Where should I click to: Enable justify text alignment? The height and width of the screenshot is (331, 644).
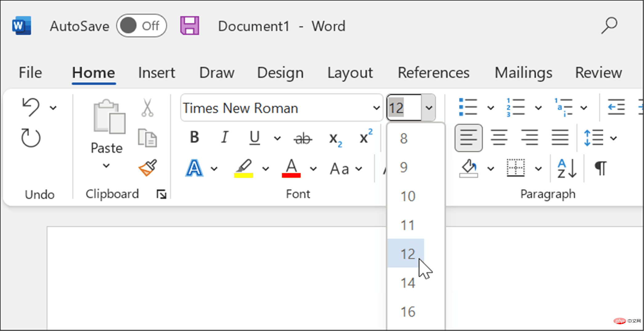click(560, 138)
